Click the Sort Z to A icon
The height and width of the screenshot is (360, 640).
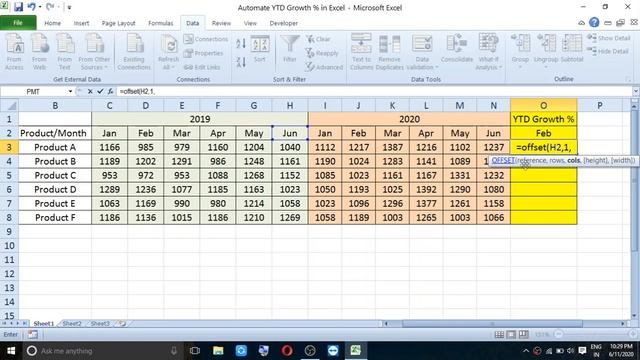coord(241,62)
